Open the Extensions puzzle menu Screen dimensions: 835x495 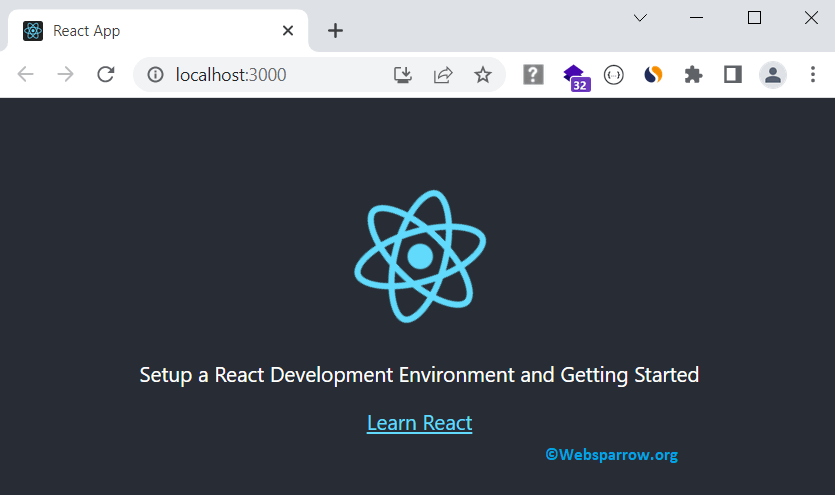[693, 75]
